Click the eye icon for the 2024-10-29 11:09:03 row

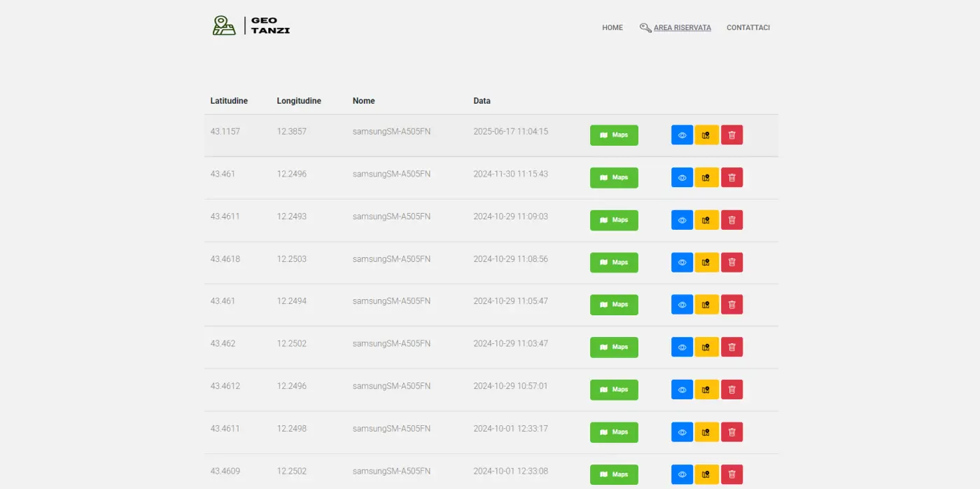pos(682,220)
